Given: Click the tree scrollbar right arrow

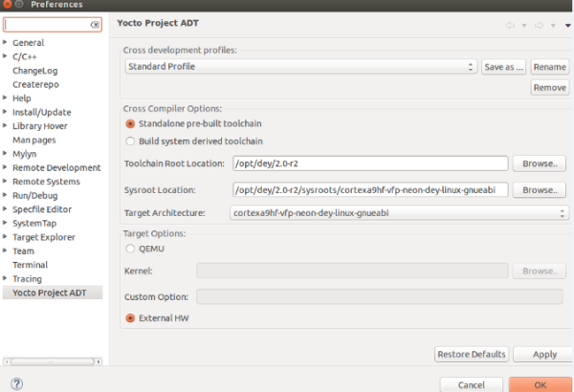Looking at the screenshot, I should click(99, 362).
